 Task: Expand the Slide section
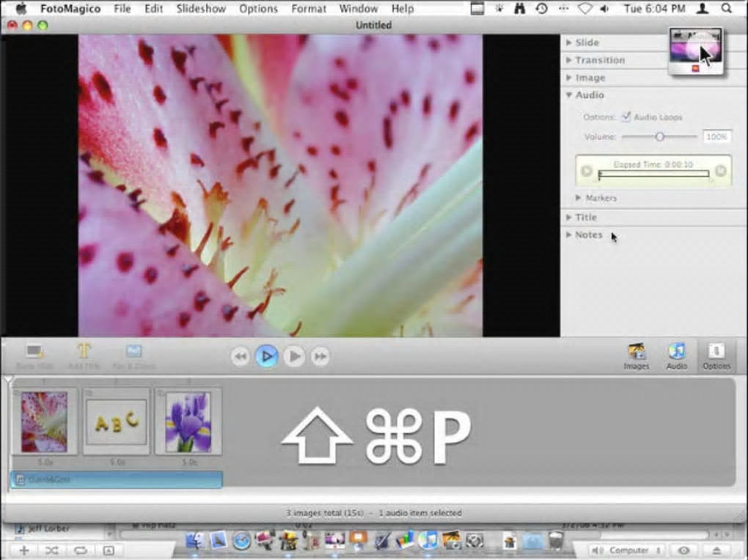point(569,43)
